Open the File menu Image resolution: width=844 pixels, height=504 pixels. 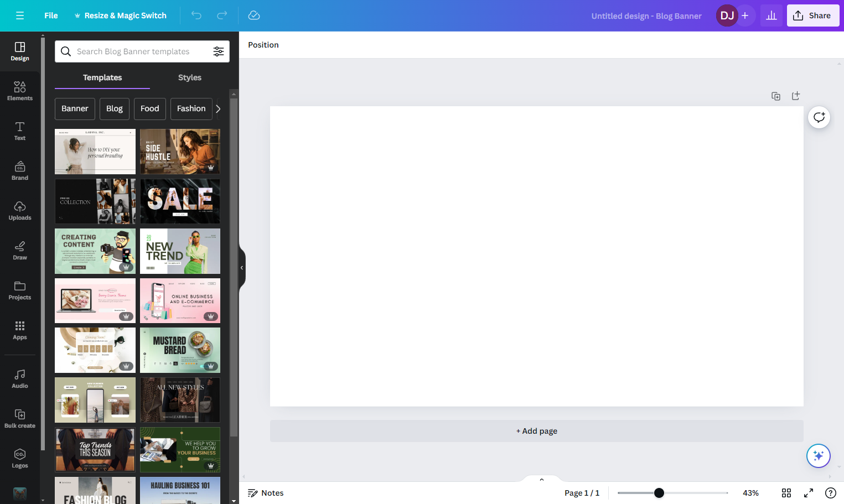point(51,15)
